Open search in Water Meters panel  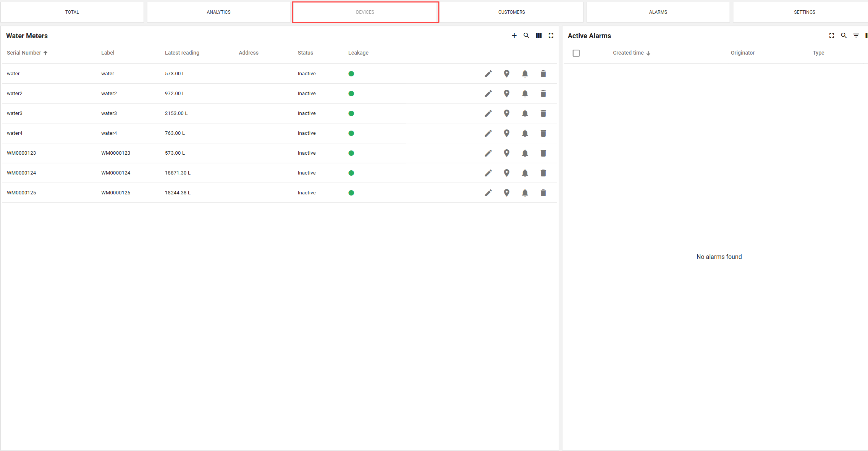[x=526, y=36]
